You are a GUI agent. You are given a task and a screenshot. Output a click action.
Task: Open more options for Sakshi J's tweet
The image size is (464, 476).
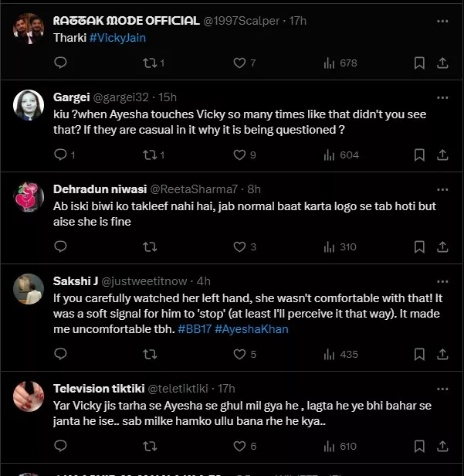tap(442, 281)
